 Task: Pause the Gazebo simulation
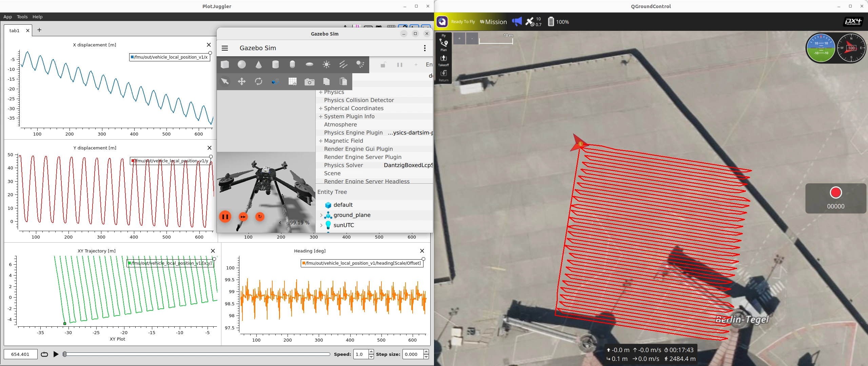(x=225, y=217)
